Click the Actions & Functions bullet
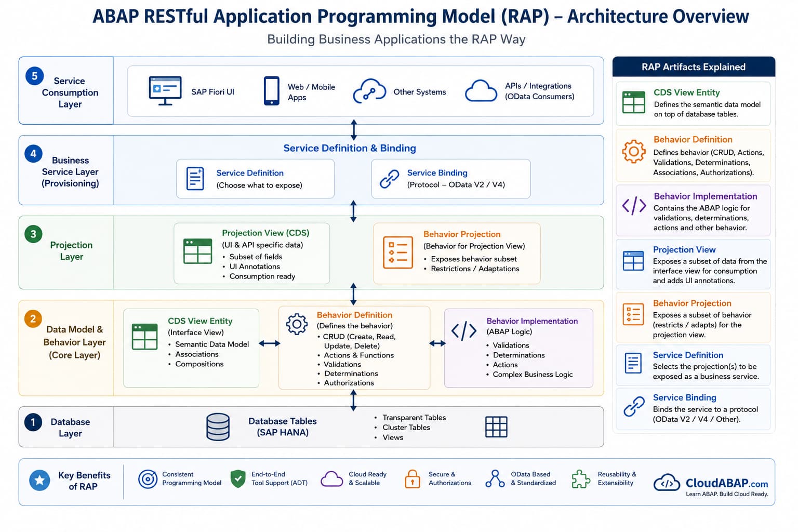 (359, 355)
